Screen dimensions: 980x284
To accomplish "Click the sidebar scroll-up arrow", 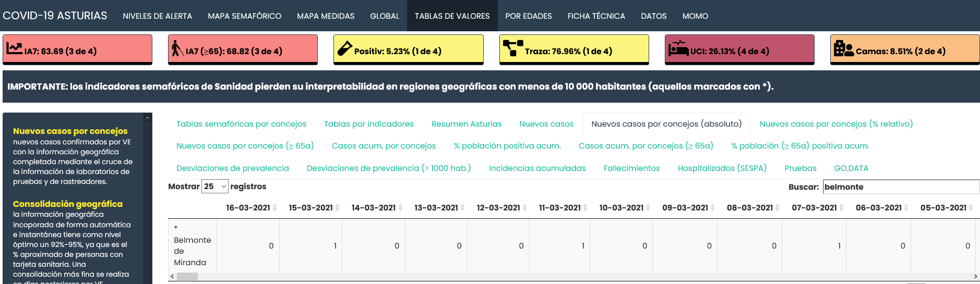I will coord(147,118).
